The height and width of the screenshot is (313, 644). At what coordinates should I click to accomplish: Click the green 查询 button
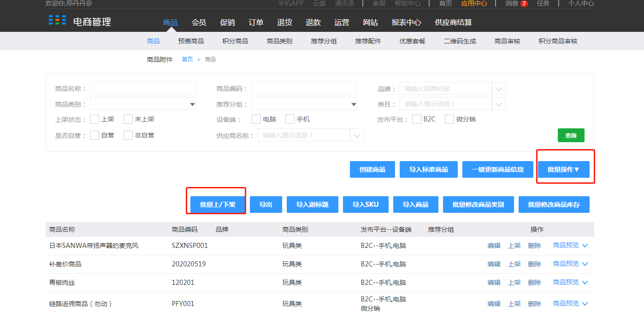(x=571, y=135)
